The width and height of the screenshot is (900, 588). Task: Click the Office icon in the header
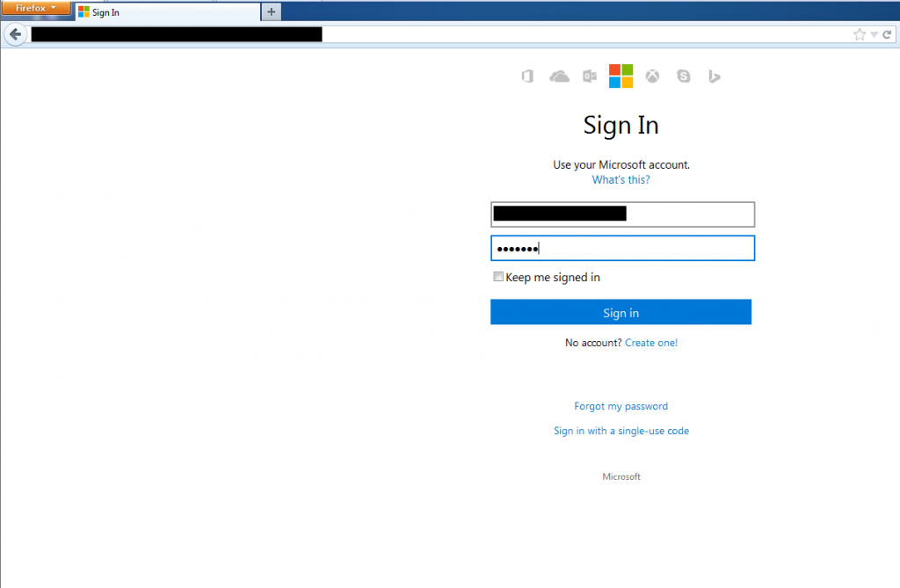(x=527, y=76)
